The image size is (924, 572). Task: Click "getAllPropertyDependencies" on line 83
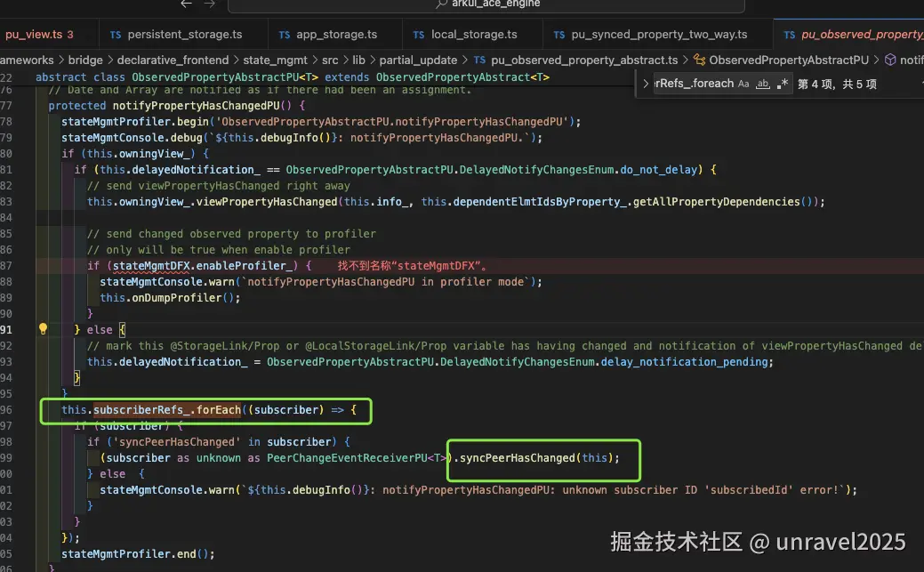(x=717, y=202)
